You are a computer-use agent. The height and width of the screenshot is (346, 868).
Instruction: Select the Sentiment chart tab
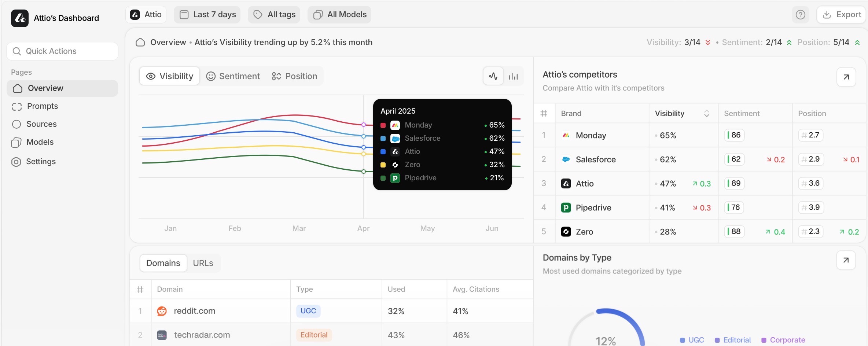click(233, 76)
